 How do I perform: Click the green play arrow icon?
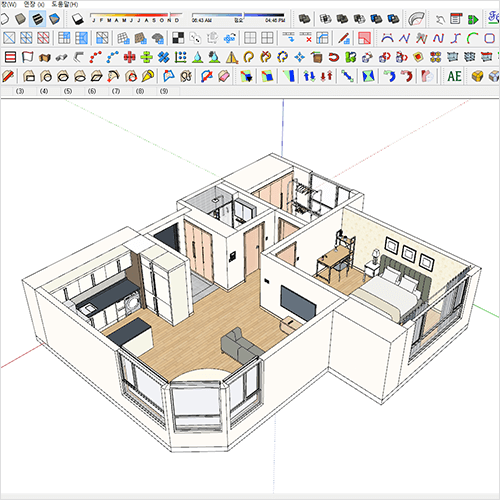pyautogui.click(x=473, y=19)
